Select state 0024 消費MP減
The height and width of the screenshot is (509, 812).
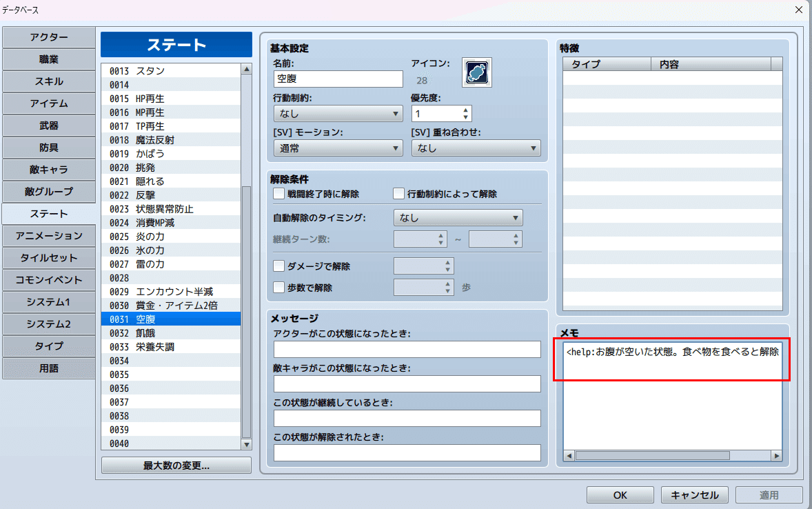(171, 223)
